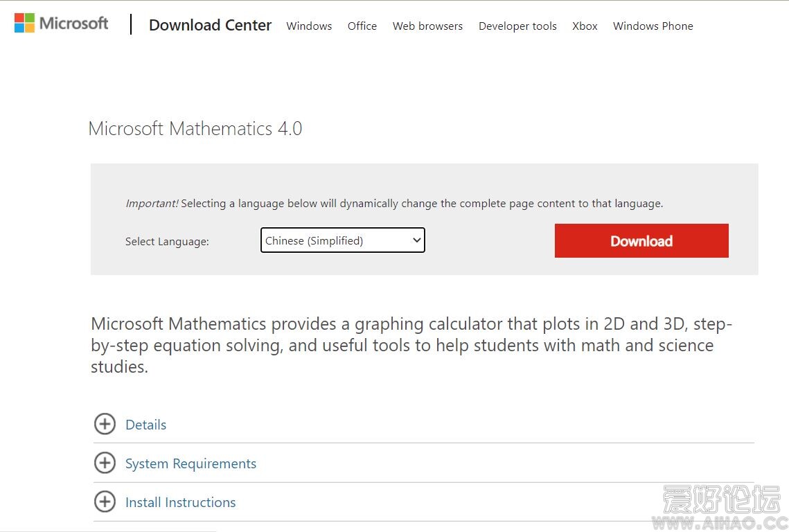Open the Windows Phone menu item
Image resolution: width=789 pixels, height=532 pixels.
pyautogui.click(x=653, y=26)
